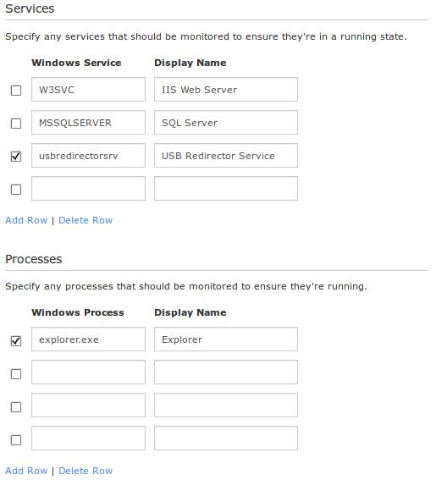The width and height of the screenshot is (436, 480).
Task: Uncheck the explorer.exe process checkbox
Action: pyautogui.click(x=16, y=341)
